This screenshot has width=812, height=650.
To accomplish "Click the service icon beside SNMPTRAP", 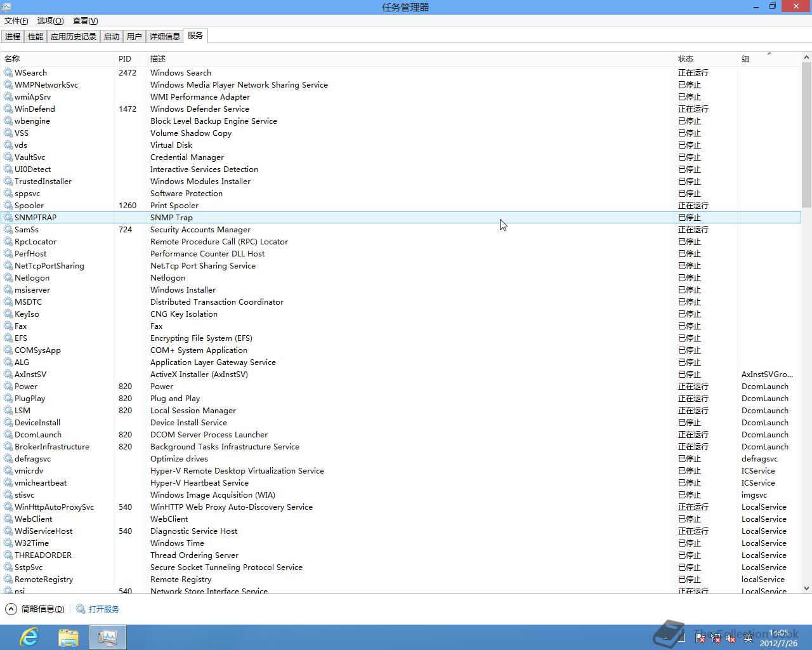I will pos(8,217).
